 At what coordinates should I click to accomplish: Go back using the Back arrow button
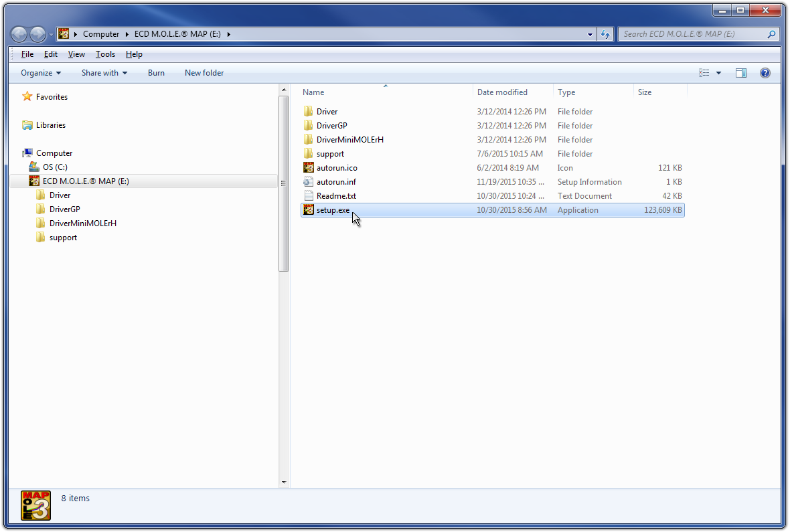click(x=19, y=34)
